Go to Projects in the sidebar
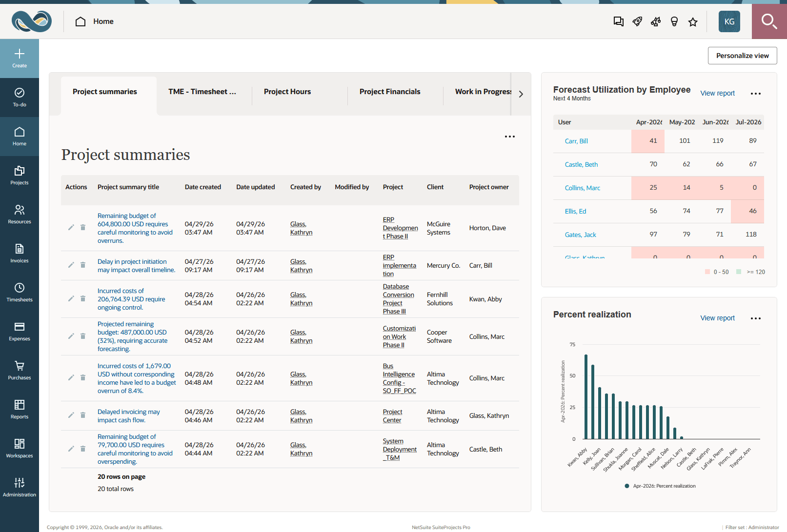The height and width of the screenshot is (532, 787). pyautogui.click(x=20, y=176)
